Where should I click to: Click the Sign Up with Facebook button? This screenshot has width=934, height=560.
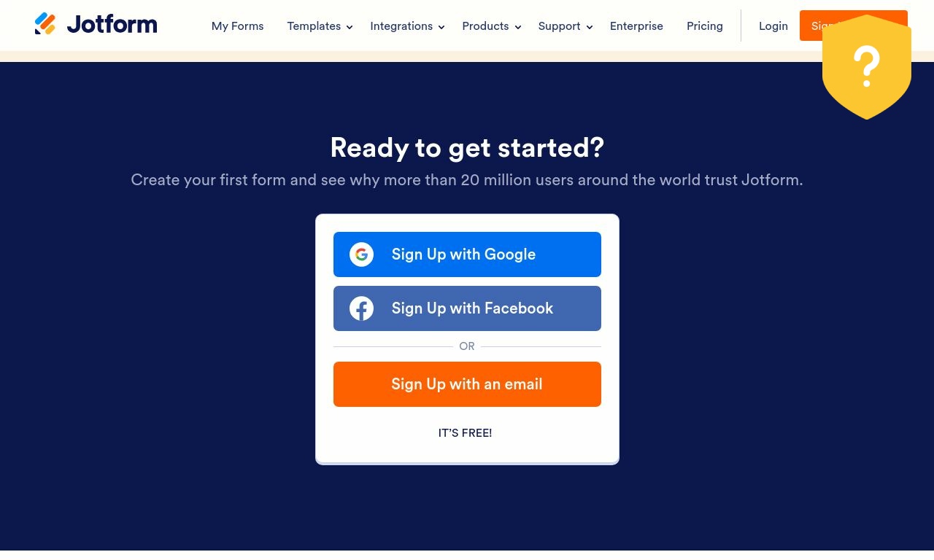[x=467, y=308]
